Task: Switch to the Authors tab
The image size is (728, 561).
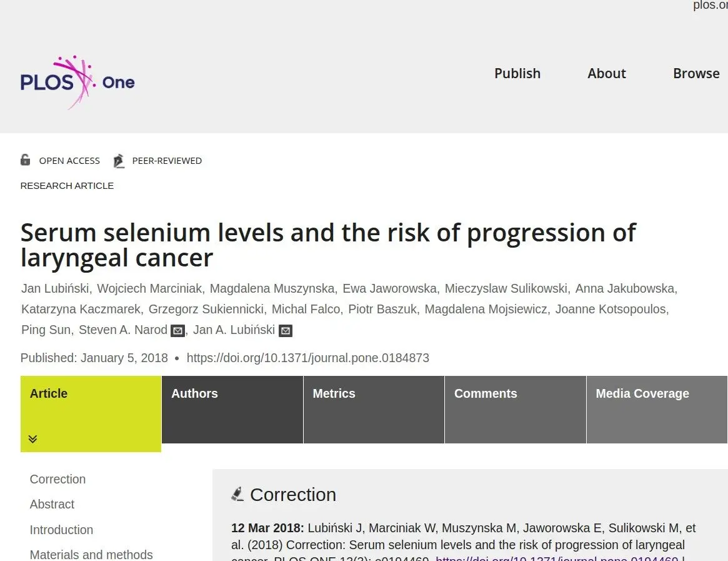Action: (232, 410)
